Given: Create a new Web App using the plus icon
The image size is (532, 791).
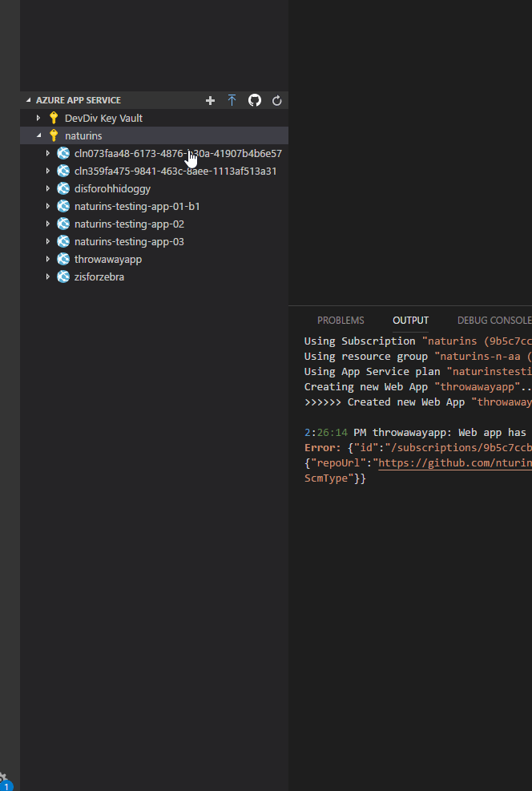Looking at the screenshot, I should click(210, 100).
